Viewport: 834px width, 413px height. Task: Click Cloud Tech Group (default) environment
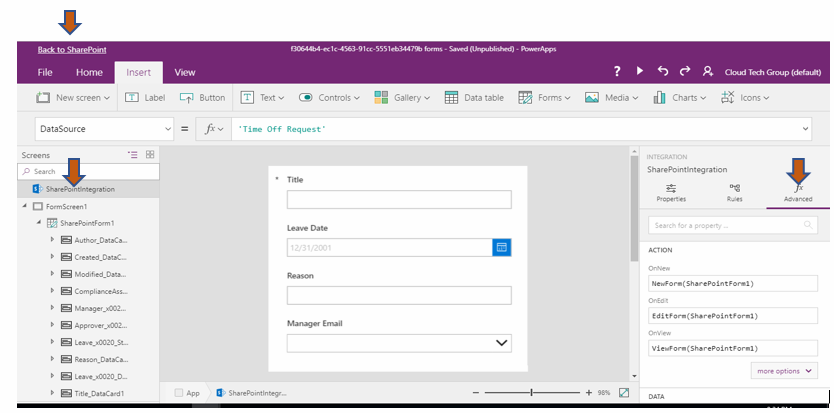[773, 72]
